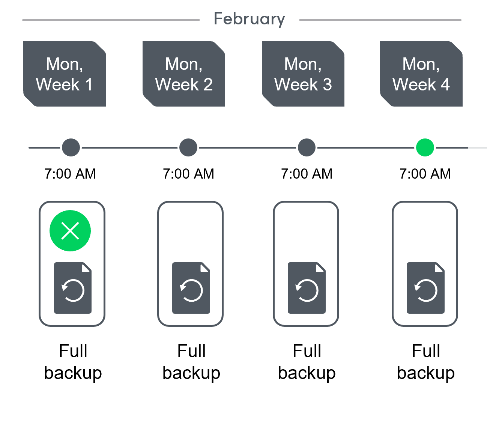
Task: Click the February month heading
Action: [x=250, y=19]
